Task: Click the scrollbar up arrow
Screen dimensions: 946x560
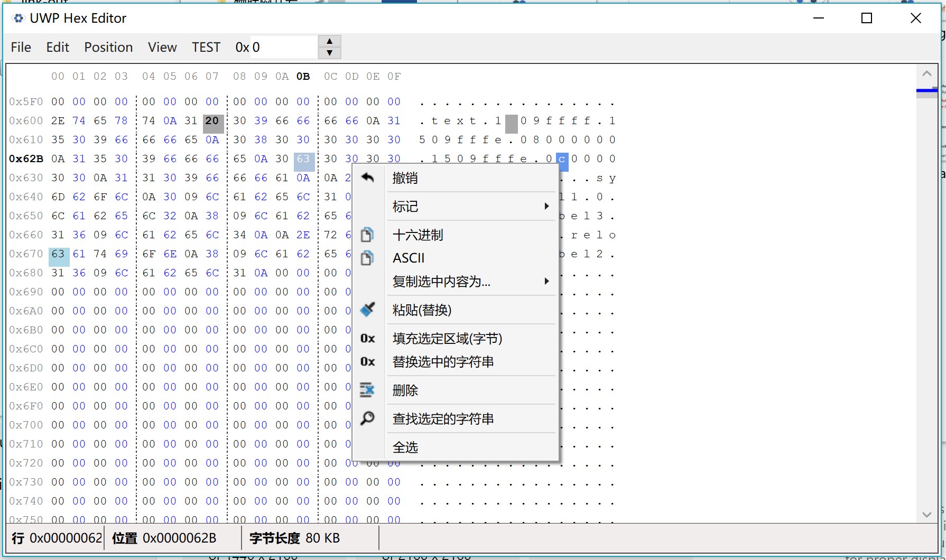Action: coord(926,74)
